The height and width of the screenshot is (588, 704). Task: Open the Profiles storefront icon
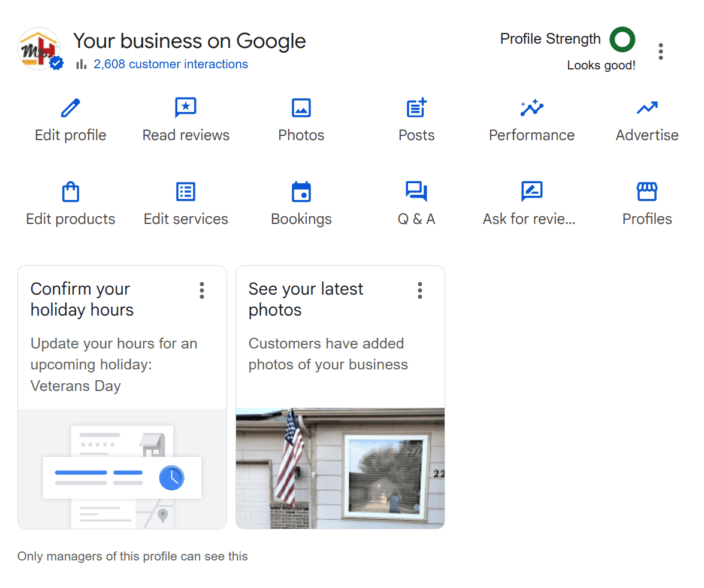click(x=647, y=192)
